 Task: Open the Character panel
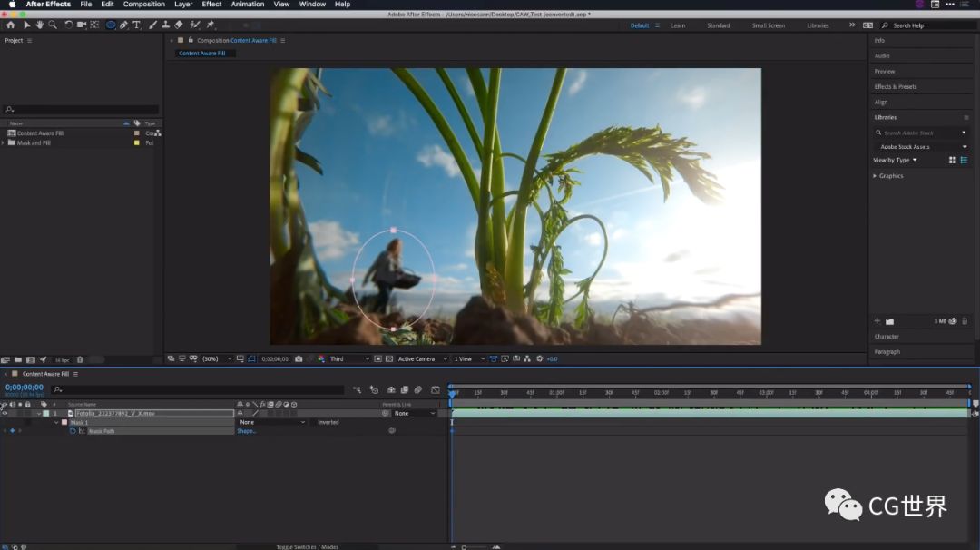point(887,336)
